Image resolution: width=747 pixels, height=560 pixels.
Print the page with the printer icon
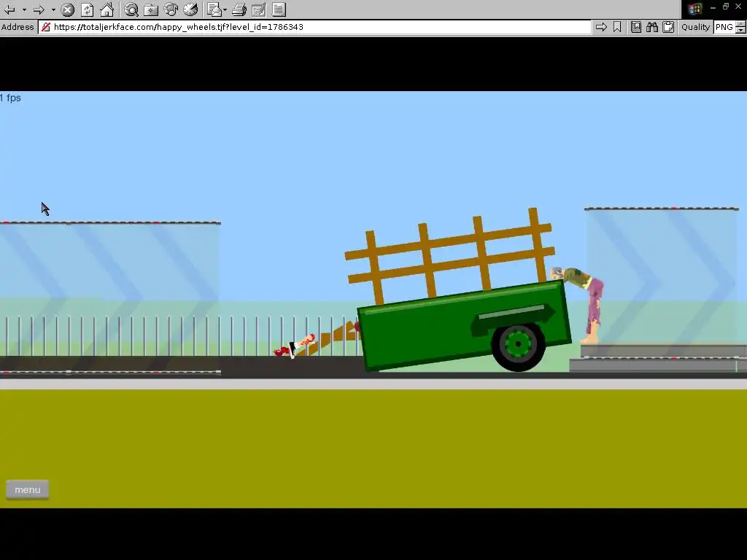tap(239, 9)
